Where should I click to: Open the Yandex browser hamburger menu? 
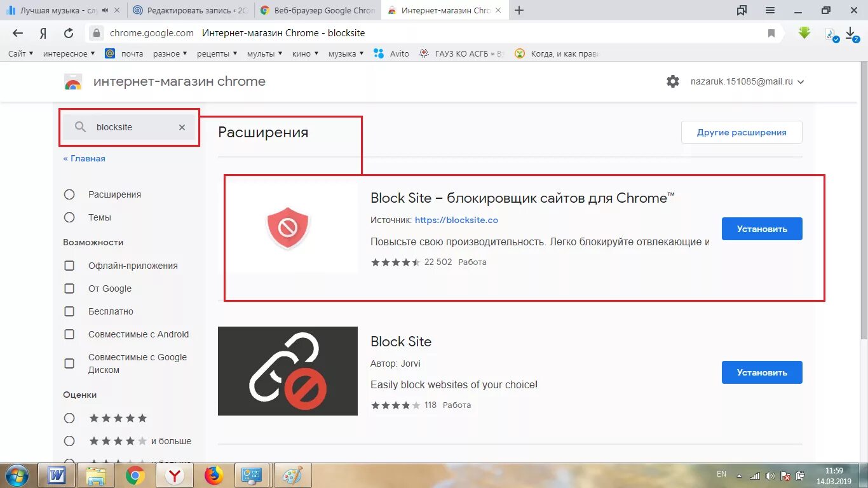tap(770, 10)
